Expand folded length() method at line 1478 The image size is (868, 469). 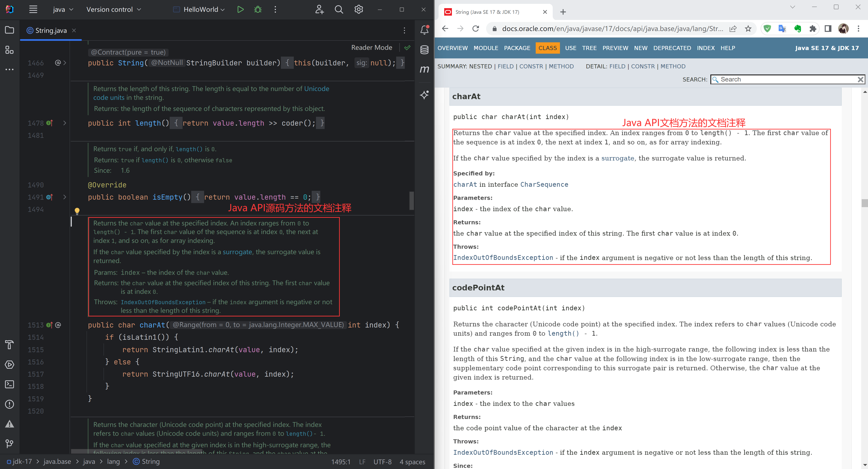(65, 123)
